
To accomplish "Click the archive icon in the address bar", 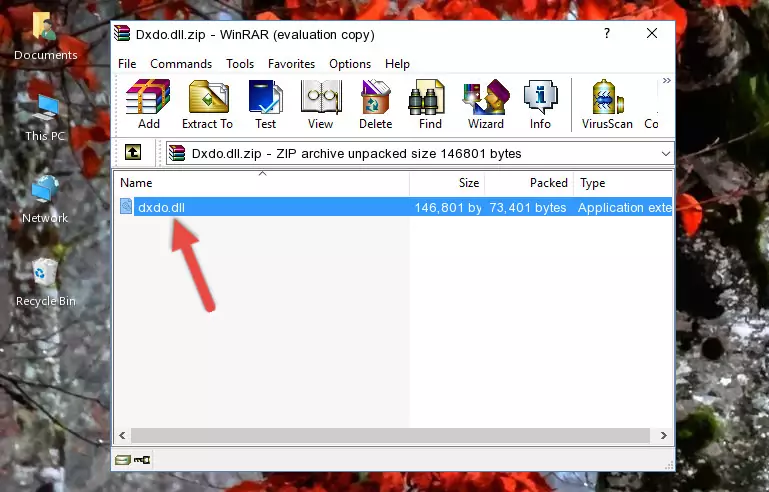I will click(177, 154).
